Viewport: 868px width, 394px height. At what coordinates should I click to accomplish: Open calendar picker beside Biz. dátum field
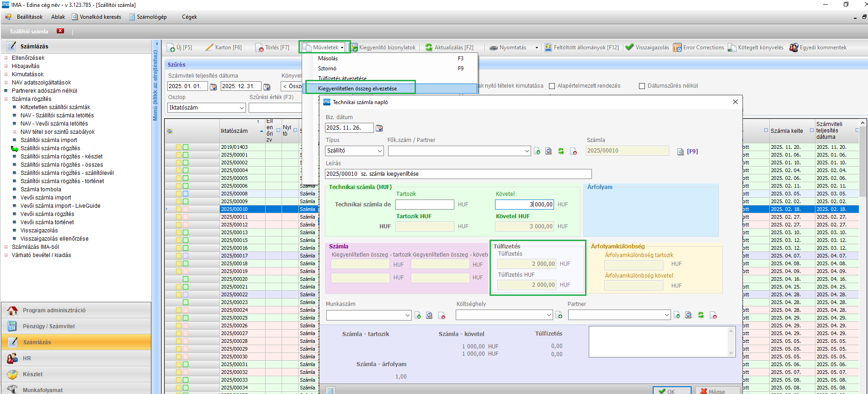point(379,128)
